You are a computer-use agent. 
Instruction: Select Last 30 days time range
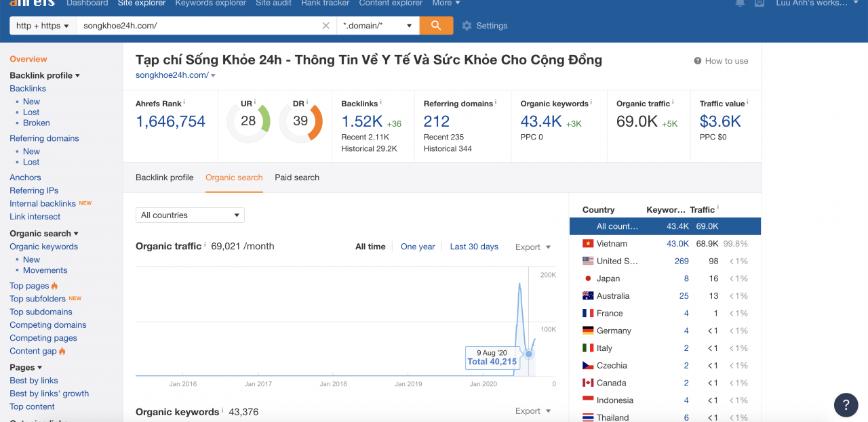474,247
